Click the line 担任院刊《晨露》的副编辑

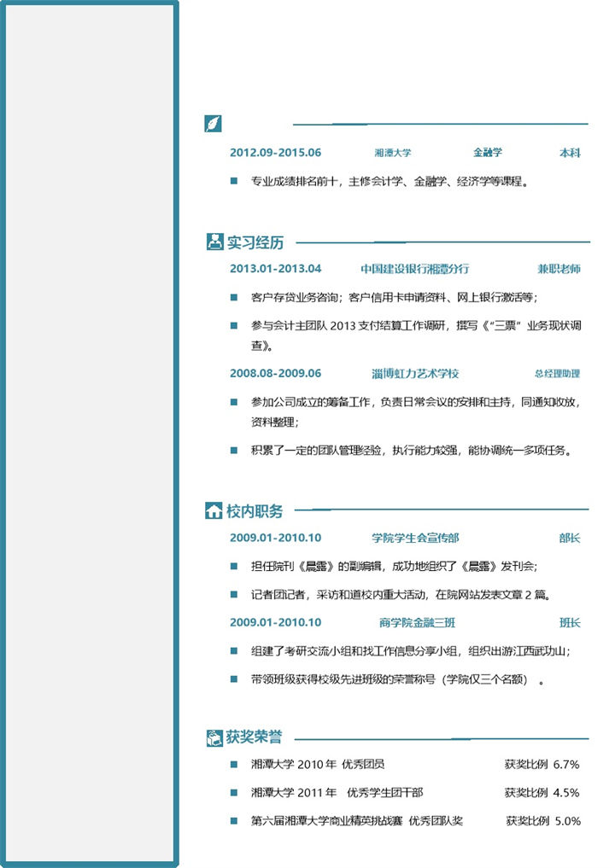click(394, 567)
